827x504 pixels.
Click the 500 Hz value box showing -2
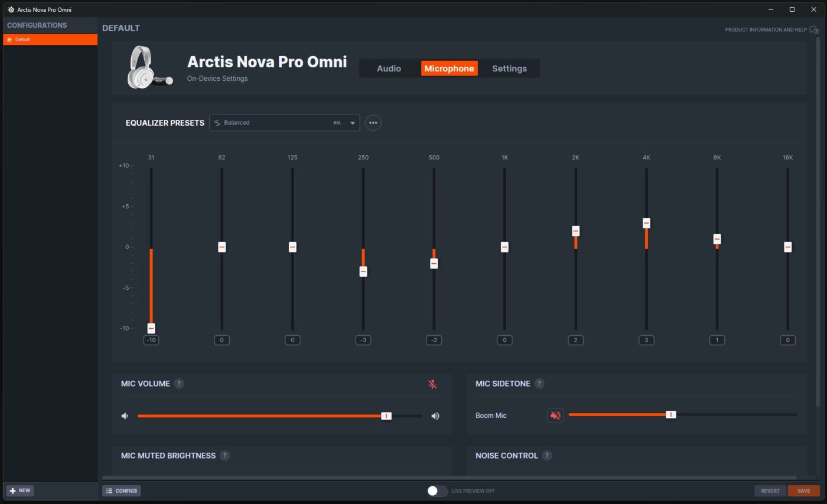tap(434, 340)
